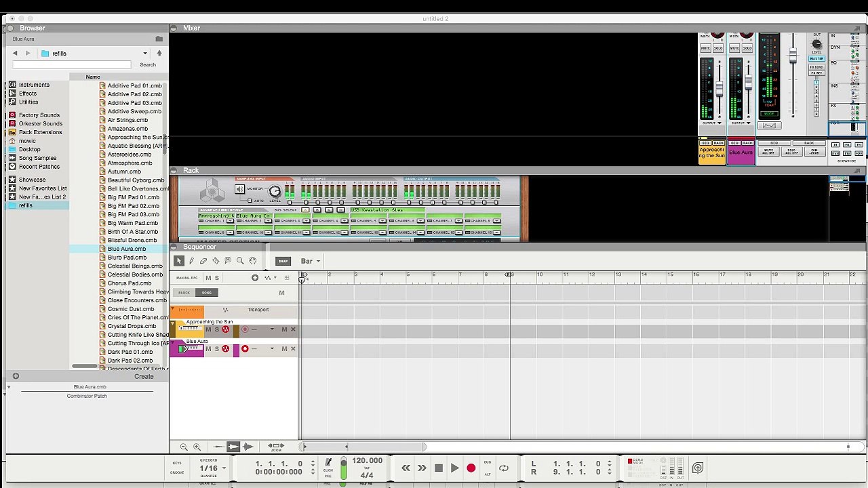Viewport: 868px width, 488px height.
Task: Toggle the loop button in transport
Action: 504,468
